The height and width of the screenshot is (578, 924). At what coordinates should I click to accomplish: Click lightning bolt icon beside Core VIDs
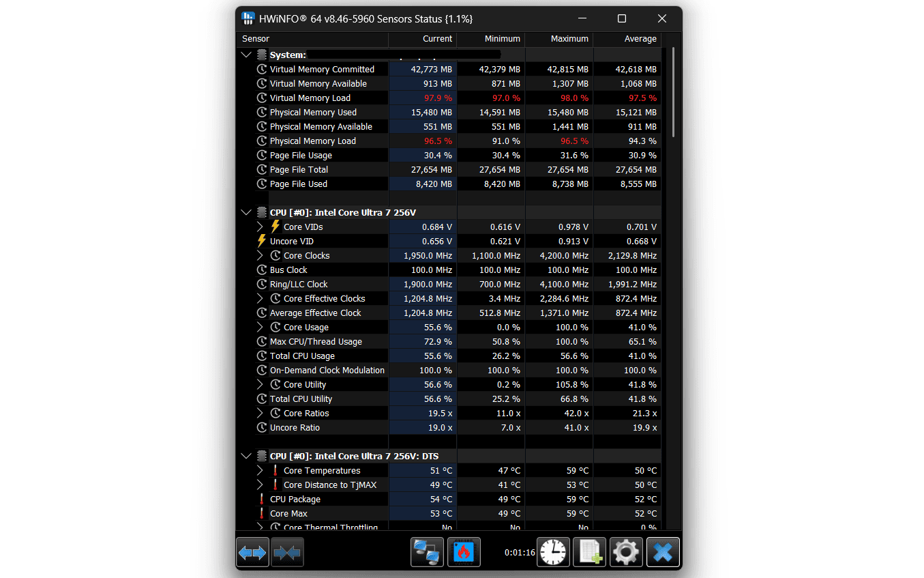click(275, 227)
